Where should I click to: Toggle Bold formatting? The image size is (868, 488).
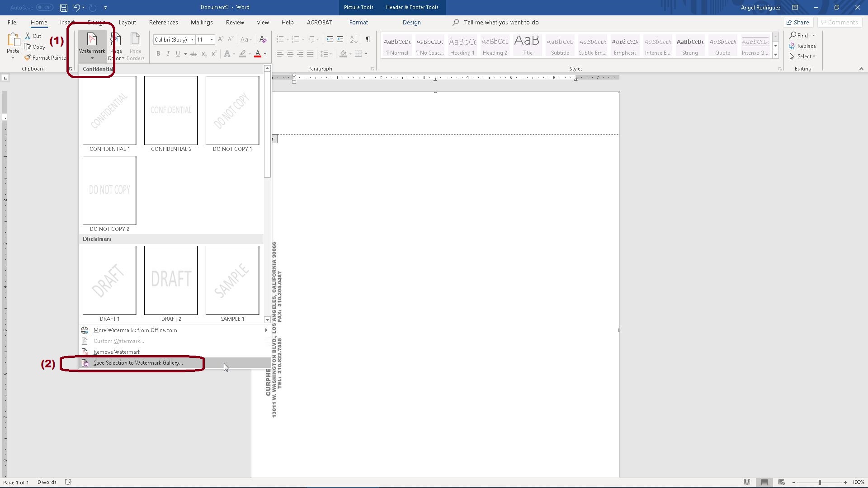(158, 54)
